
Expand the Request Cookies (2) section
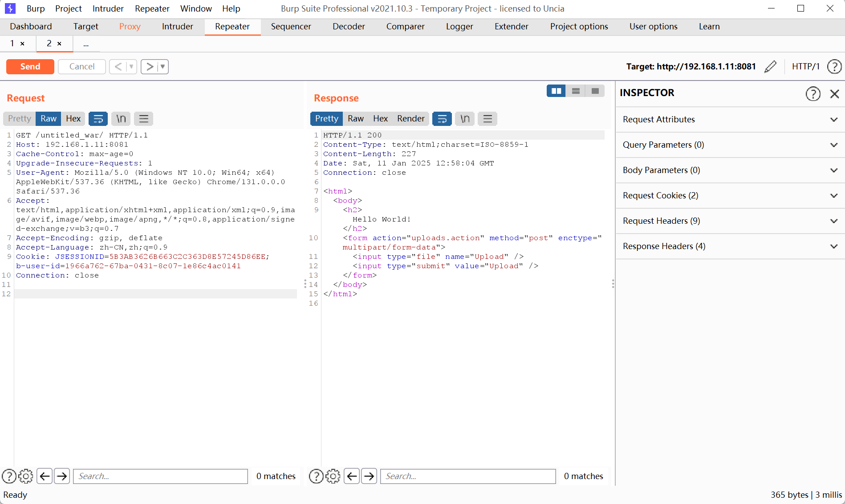pos(730,196)
